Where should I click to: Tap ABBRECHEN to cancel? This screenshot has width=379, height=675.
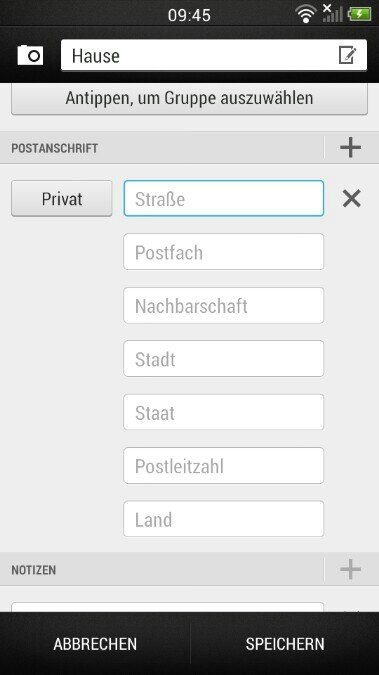tap(95, 644)
